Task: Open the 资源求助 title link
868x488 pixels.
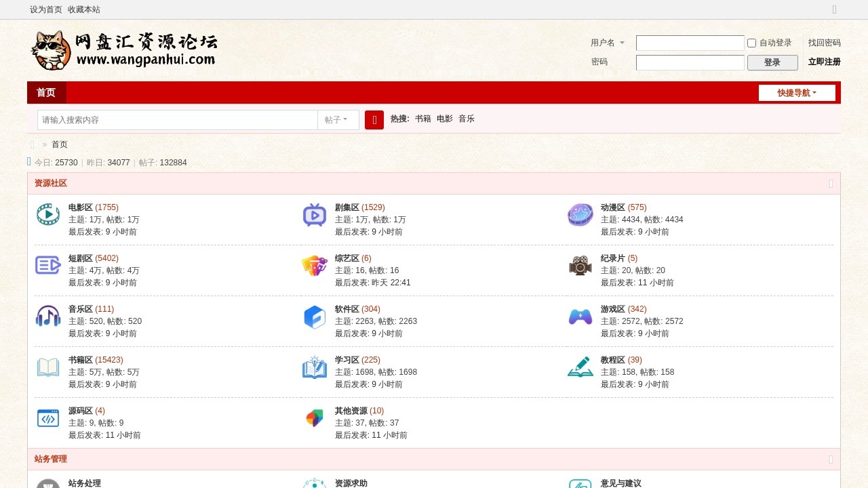Action: [x=351, y=483]
